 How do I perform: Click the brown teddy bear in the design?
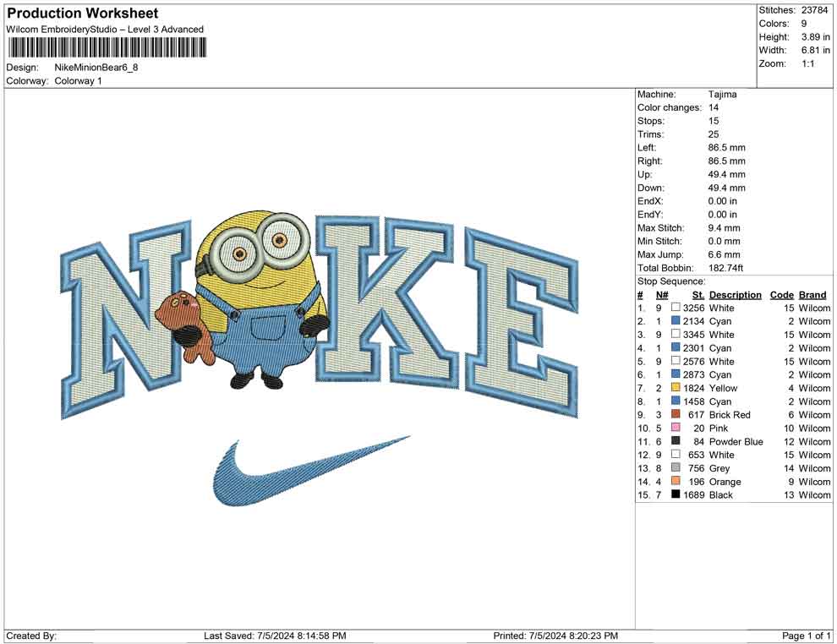pos(184,326)
